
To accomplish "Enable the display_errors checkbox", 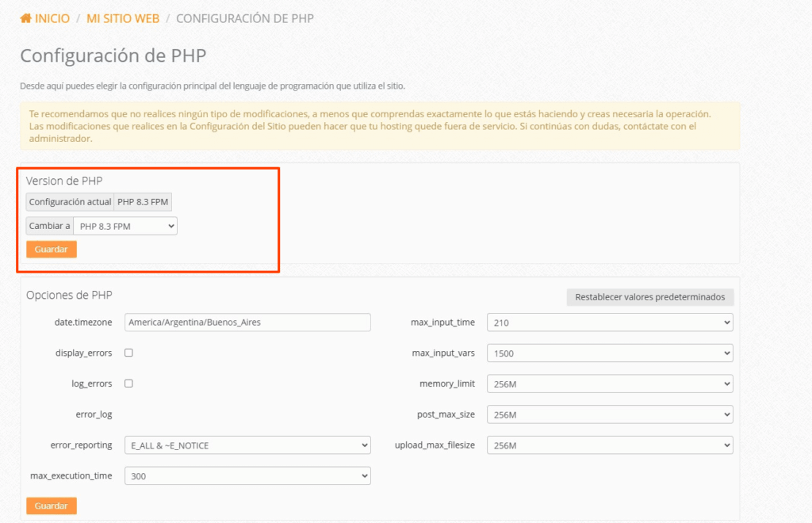I will (x=128, y=353).
